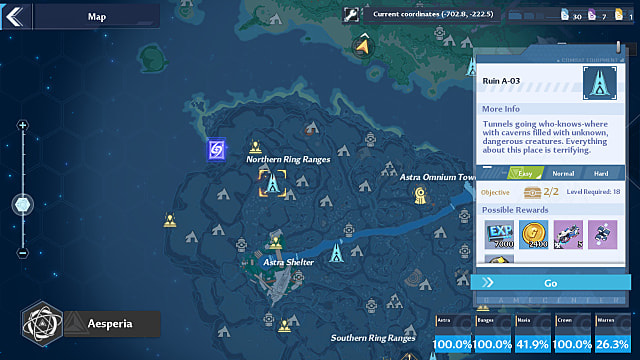Click the ruin description text about tunnels

pyautogui.click(x=545, y=137)
